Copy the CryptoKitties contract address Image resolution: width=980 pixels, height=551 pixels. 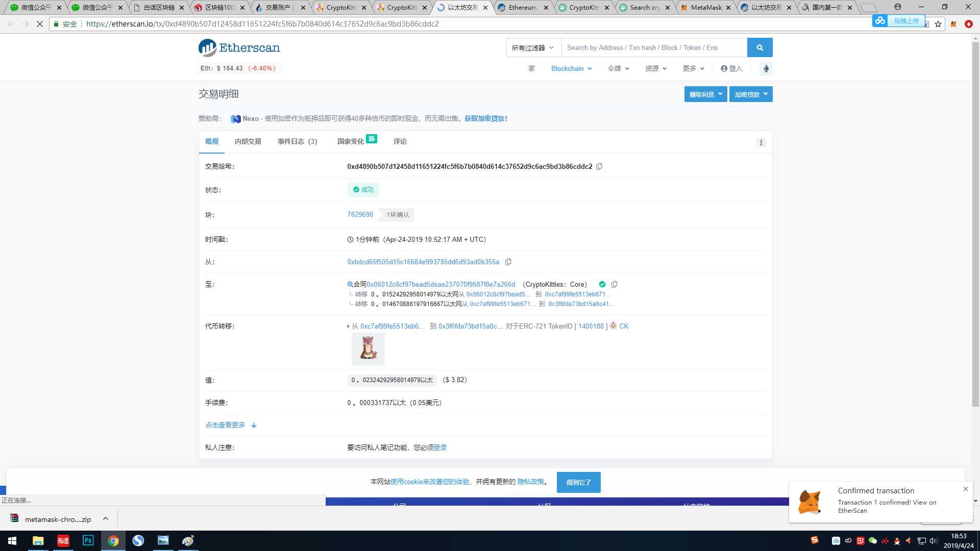click(614, 284)
